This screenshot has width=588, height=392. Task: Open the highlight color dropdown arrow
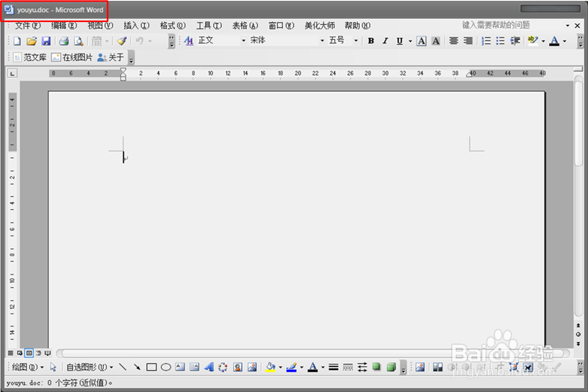point(543,41)
